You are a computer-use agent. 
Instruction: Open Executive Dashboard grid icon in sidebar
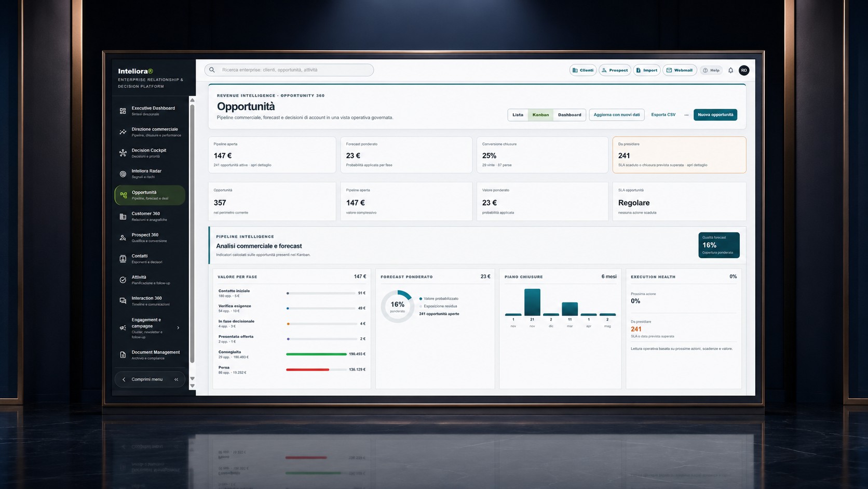click(x=123, y=111)
